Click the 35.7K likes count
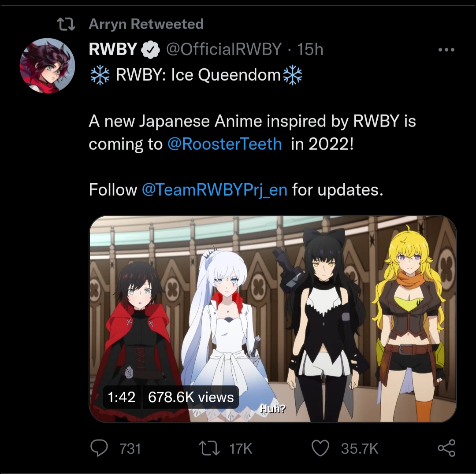This screenshot has width=476, height=474. point(360,449)
